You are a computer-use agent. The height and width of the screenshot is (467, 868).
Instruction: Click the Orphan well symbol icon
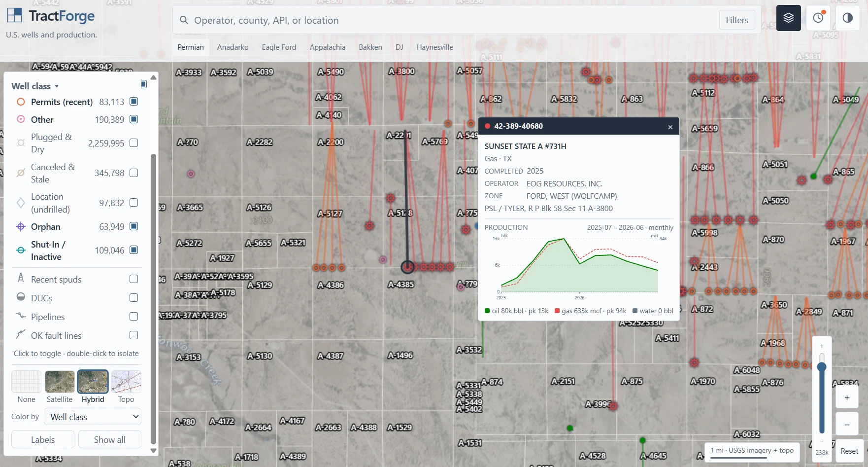coord(21,227)
